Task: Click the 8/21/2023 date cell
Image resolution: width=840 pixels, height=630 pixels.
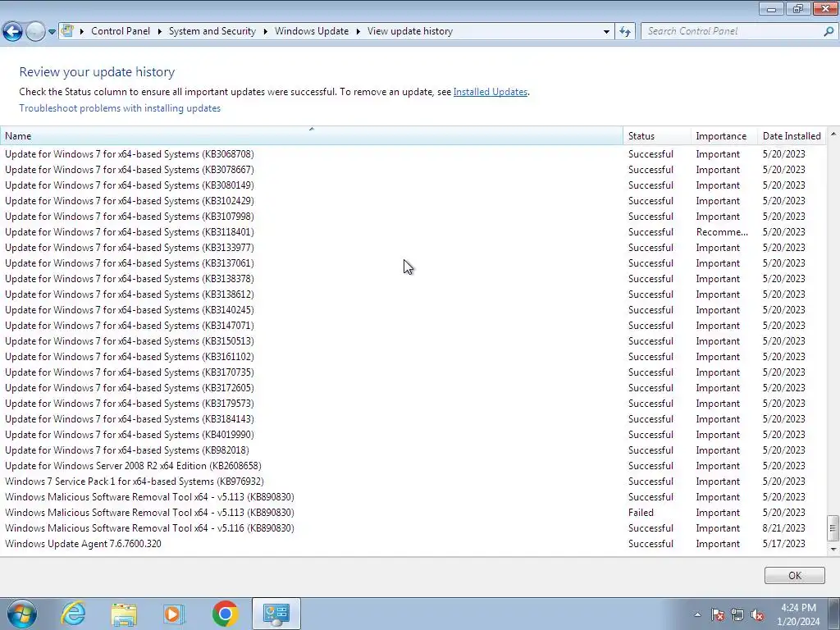Action: tap(783, 527)
